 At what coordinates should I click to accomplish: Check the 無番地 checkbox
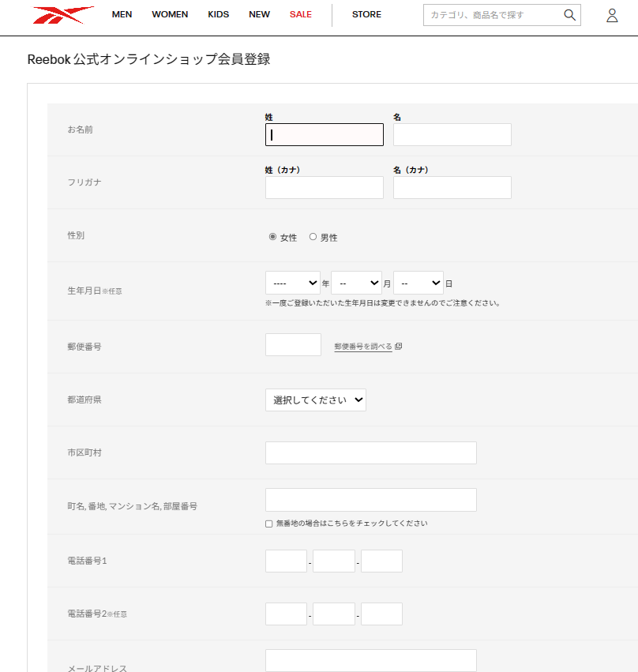pyautogui.click(x=269, y=524)
